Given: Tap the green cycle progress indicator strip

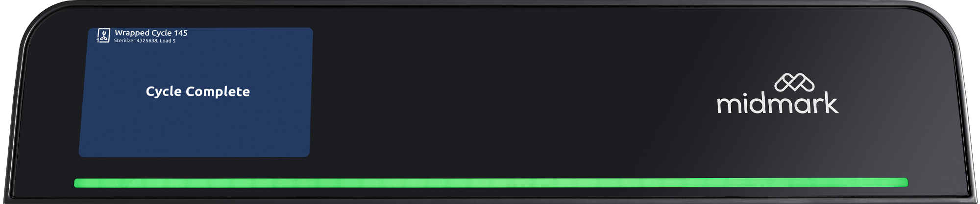Looking at the screenshot, I should click(491, 182).
